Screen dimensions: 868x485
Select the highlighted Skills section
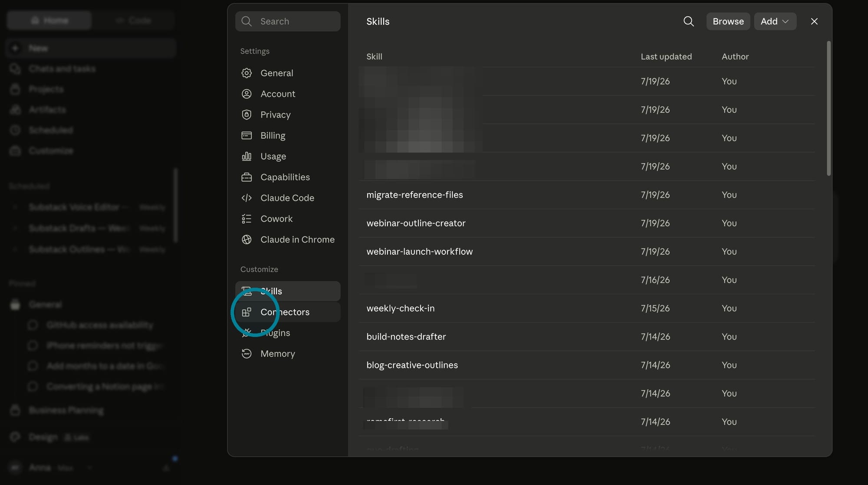pos(288,291)
